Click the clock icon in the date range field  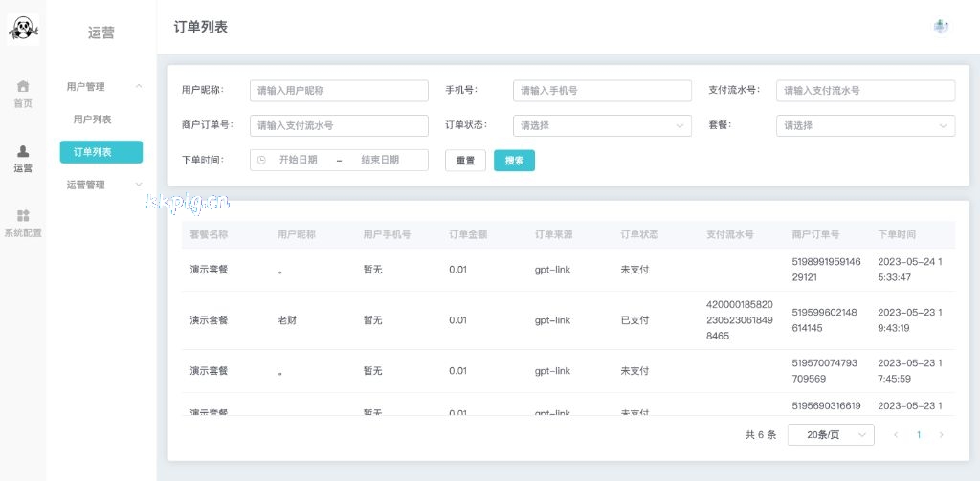[x=262, y=160]
